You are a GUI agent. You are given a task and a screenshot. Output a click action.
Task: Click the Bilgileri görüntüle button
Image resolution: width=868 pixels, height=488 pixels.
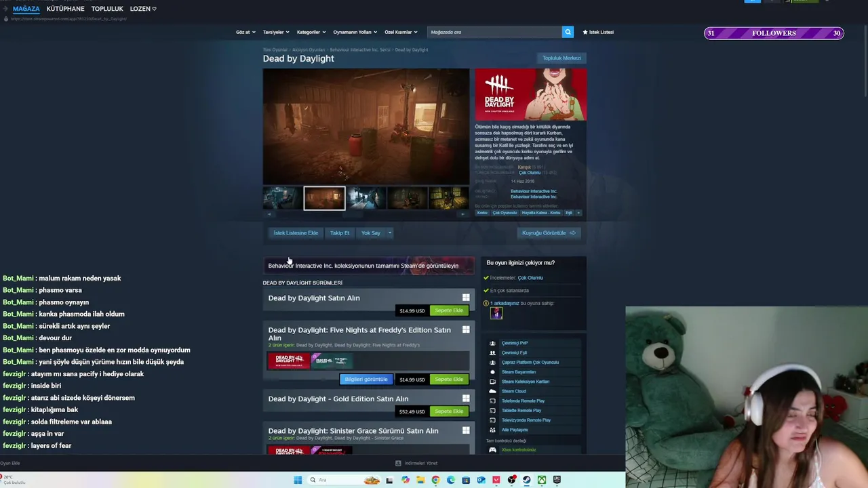(x=366, y=380)
